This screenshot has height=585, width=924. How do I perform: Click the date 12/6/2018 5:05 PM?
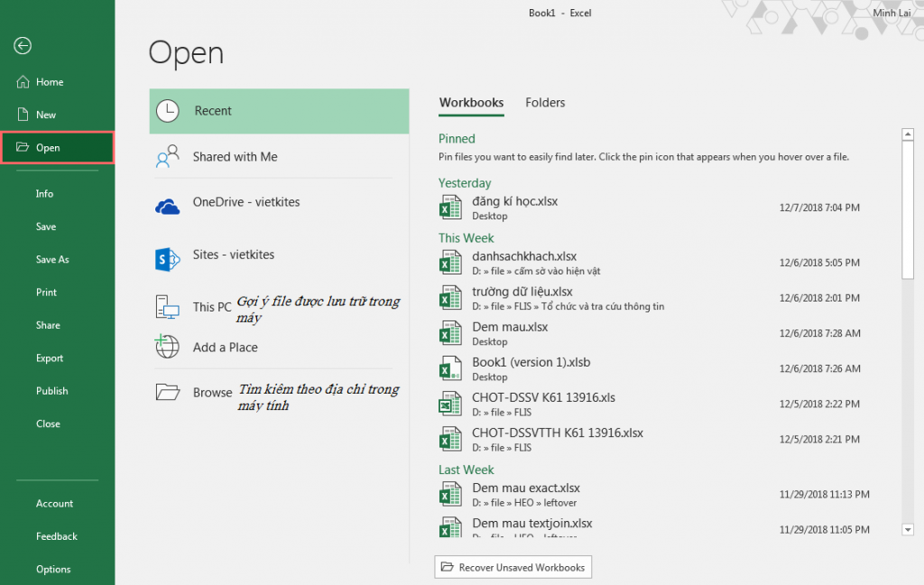pos(819,263)
